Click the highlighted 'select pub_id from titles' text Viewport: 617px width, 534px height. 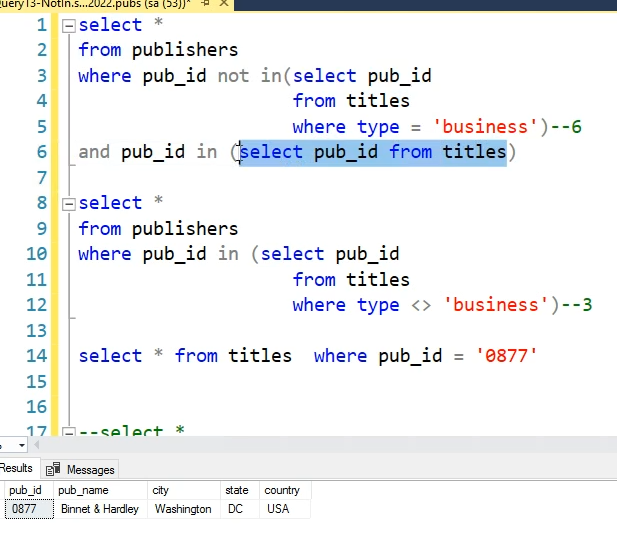coord(373,153)
